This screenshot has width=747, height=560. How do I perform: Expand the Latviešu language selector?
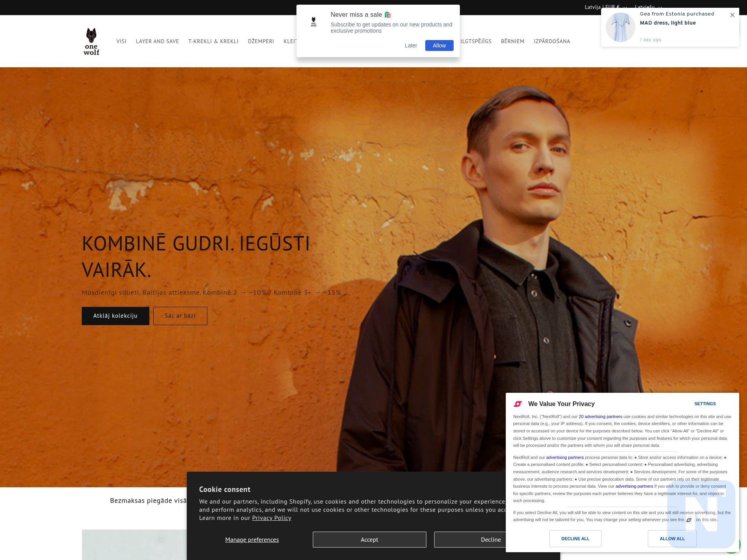click(x=648, y=7)
